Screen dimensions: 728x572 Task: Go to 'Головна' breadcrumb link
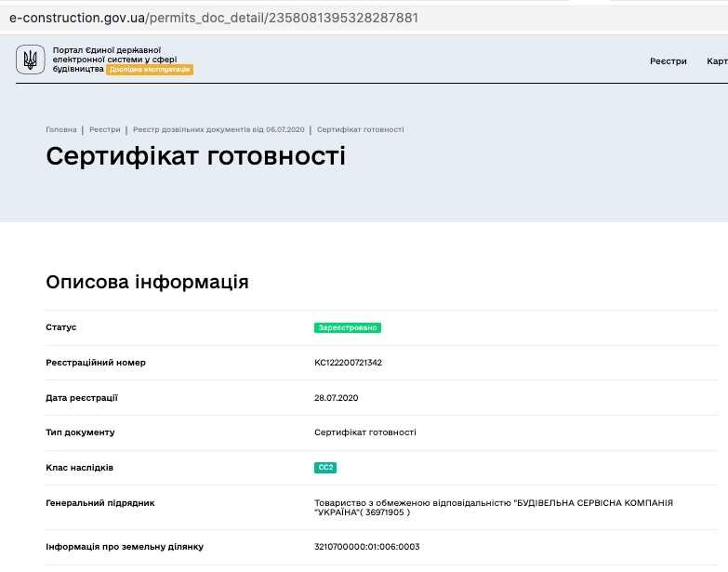click(x=60, y=129)
